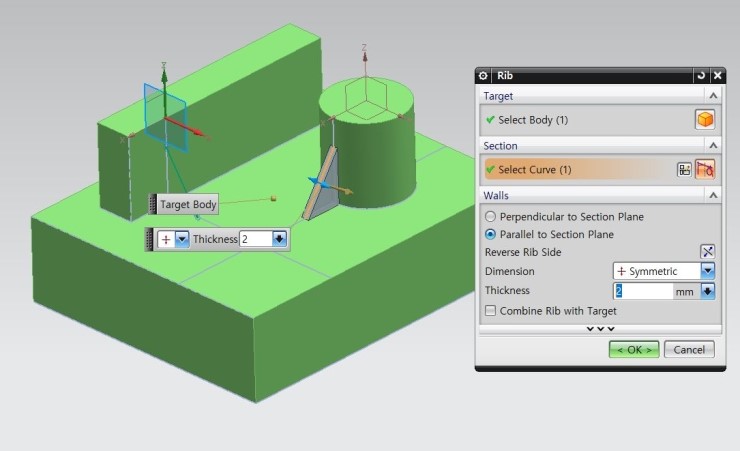The height and width of the screenshot is (451, 740).
Task: Open on-screen Thickness value arrow
Action: click(x=279, y=239)
